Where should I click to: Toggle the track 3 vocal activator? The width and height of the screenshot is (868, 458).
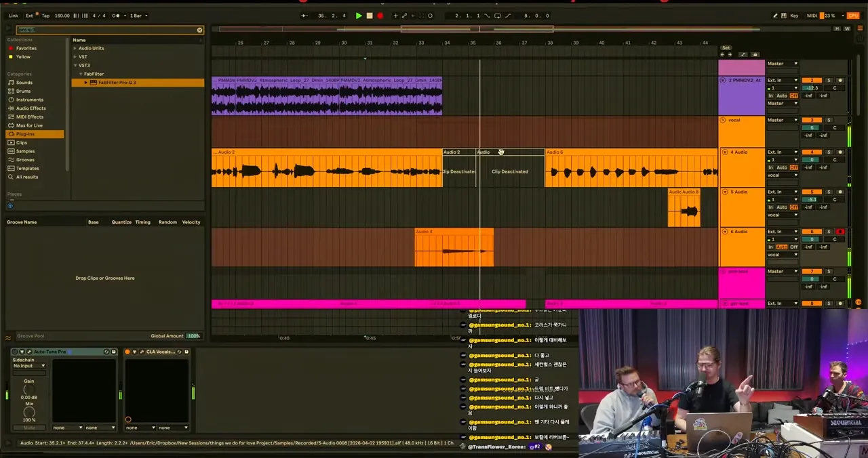(812, 121)
